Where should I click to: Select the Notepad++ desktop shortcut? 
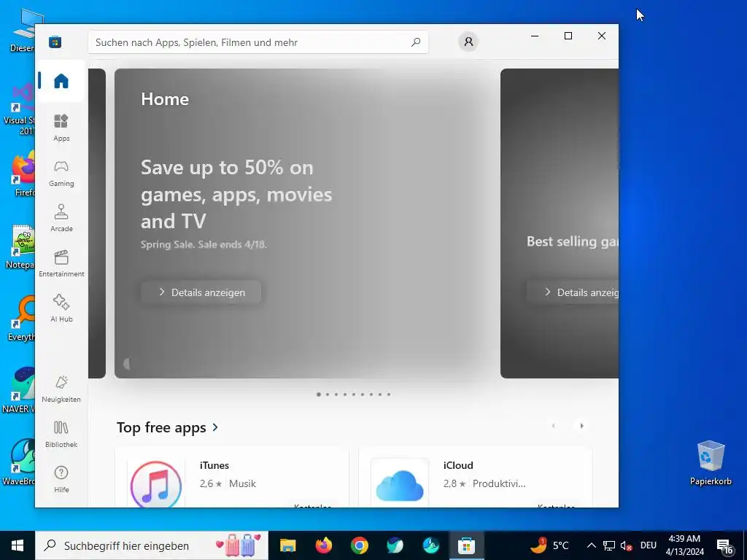tap(19, 246)
